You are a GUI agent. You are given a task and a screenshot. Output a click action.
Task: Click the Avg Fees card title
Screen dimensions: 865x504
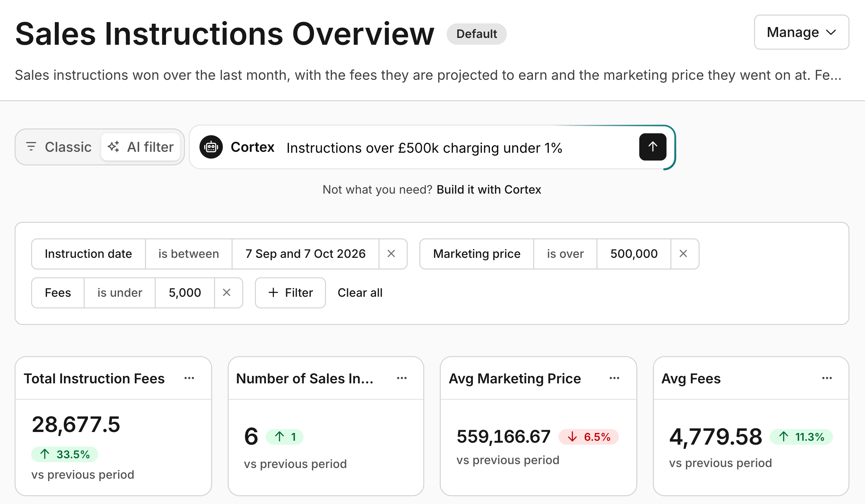click(691, 378)
